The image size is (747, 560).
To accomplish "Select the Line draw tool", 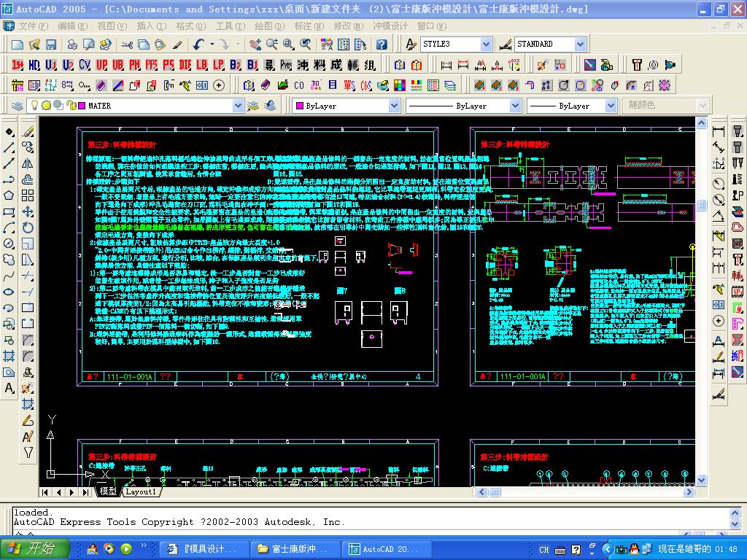I will coord(9,147).
